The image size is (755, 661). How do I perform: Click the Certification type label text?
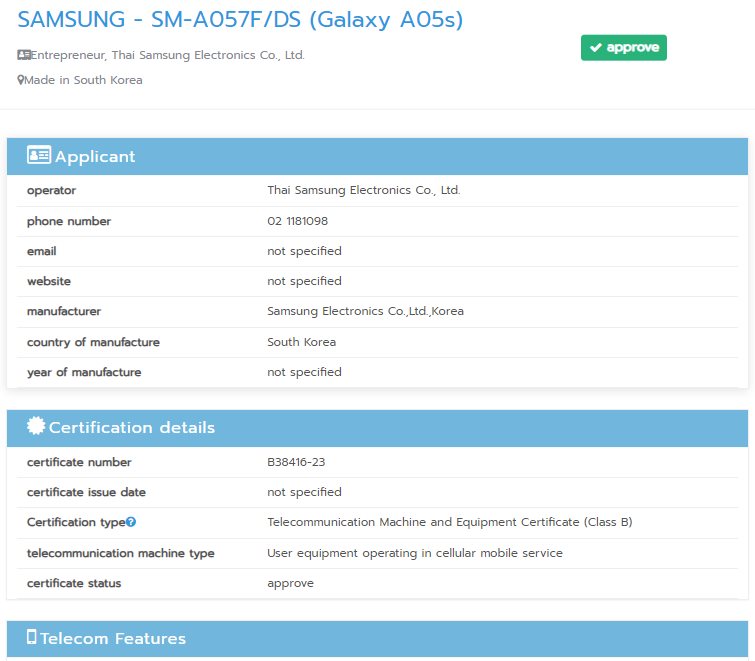pyautogui.click(x=75, y=522)
